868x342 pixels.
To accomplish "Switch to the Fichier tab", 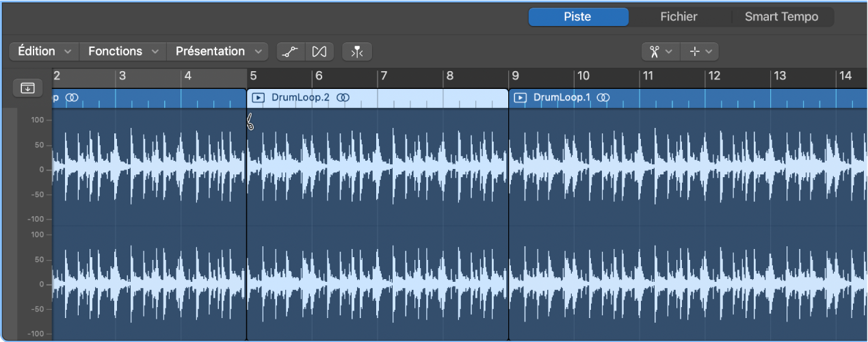I will 679,17.
